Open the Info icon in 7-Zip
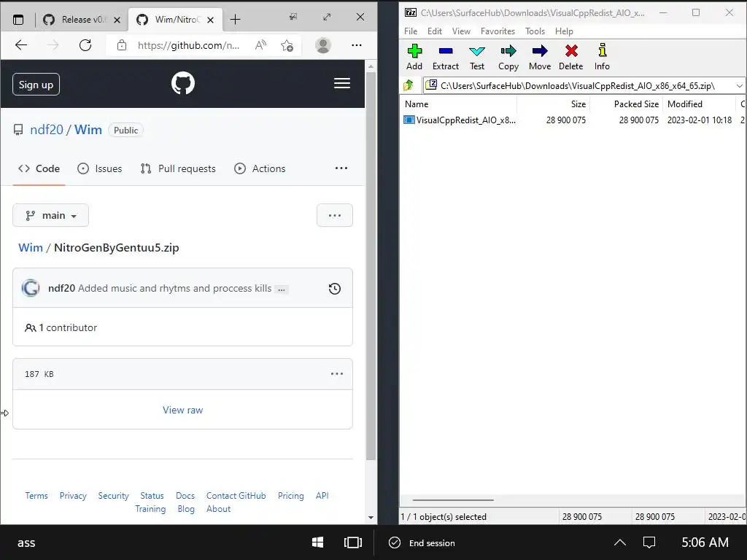The width and height of the screenshot is (747, 560). pyautogui.click(x=602, y=57)
